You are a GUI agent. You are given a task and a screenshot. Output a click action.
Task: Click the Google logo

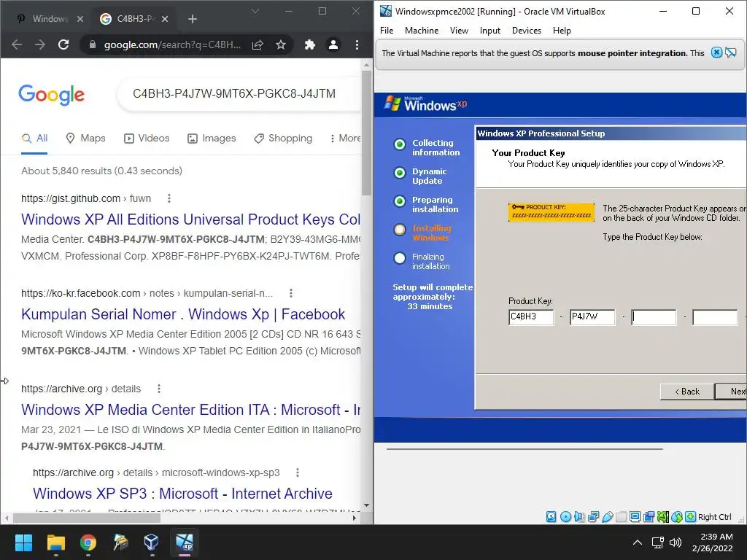coord(52,94)
